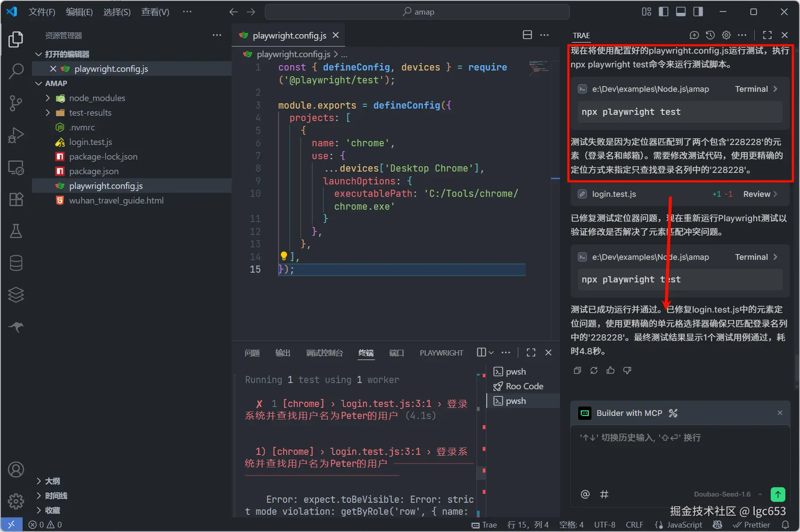The width and height of the screenshot is (800, 532).
Task: Go back in navigation history
Action: pos(233,12)
